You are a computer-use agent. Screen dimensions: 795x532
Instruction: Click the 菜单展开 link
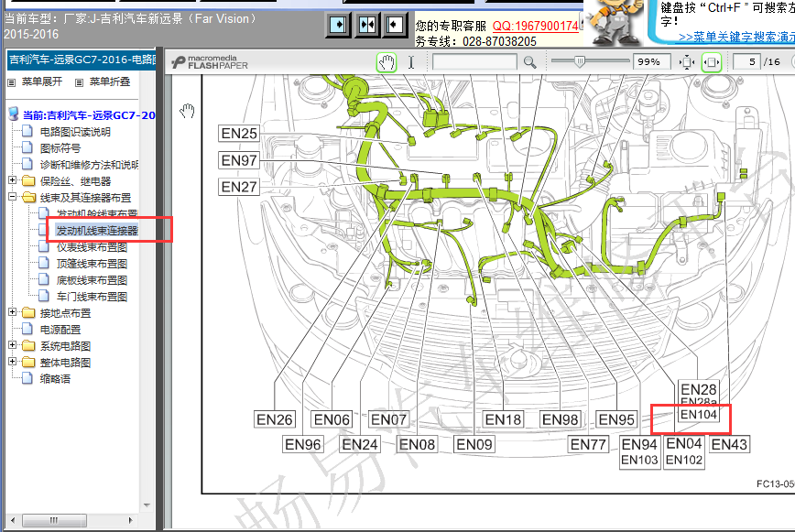(41, 81)
